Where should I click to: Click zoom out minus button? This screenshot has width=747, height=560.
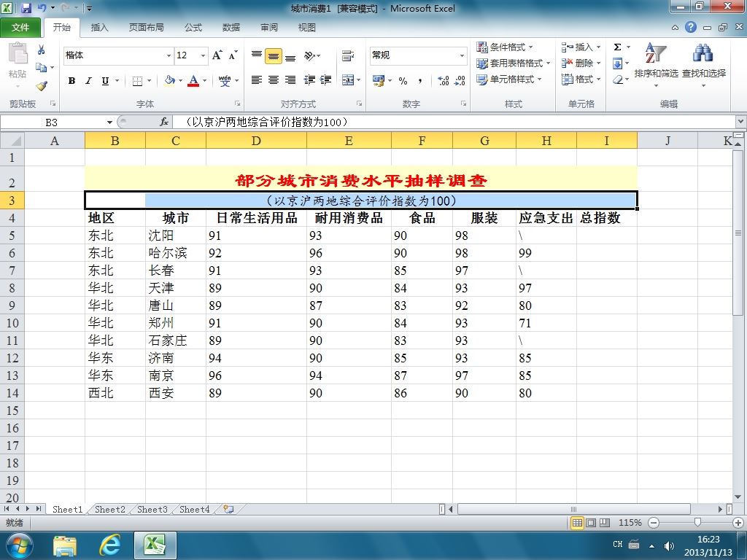654,523
